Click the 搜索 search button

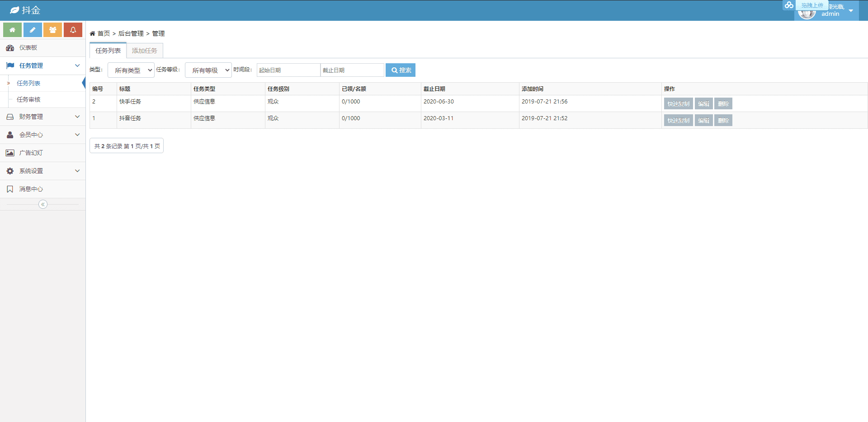point(401,70)
